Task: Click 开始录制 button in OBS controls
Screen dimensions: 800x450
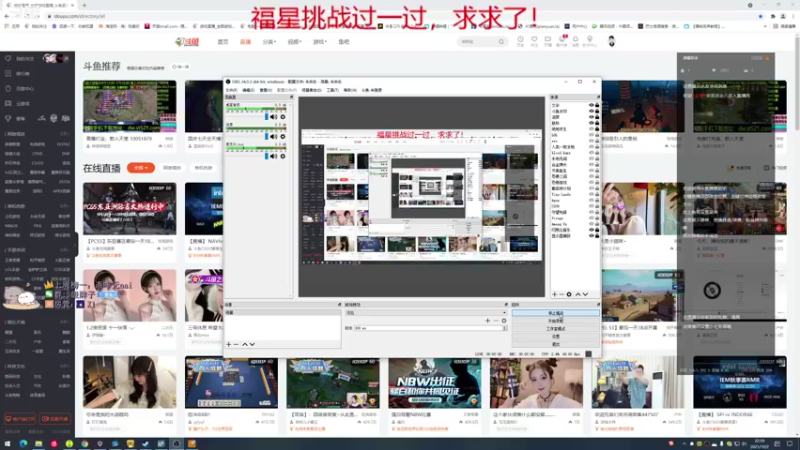Action: (x=556, y=321)
